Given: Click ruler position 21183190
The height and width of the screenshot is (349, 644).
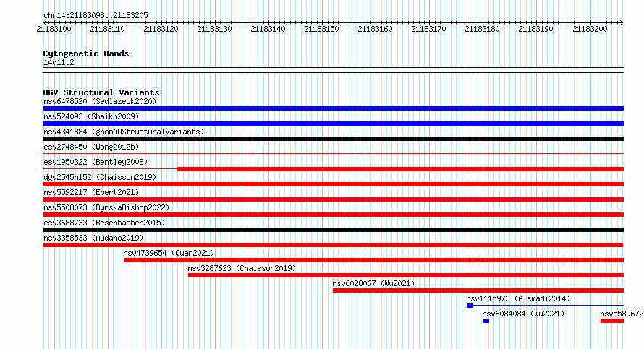Looking at the screenshot, I should pyautogui.click(x=535, y=29).
